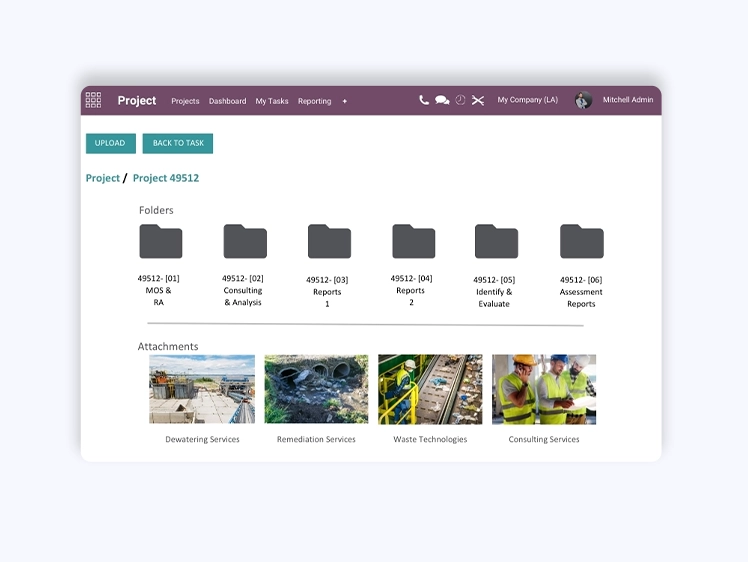The image size is (748, 562).
Task: Click the crossed tools debug icon
Action: [478, 100]
